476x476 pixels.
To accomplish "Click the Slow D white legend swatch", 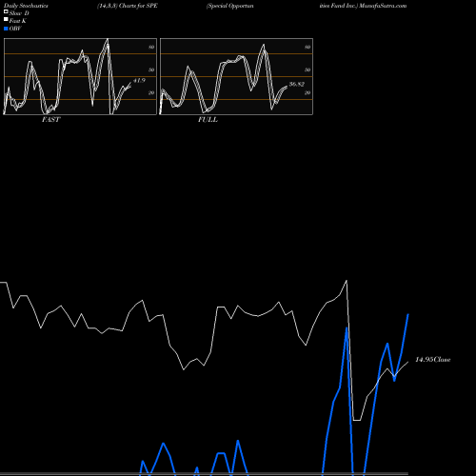I will (x=6, y=12).
